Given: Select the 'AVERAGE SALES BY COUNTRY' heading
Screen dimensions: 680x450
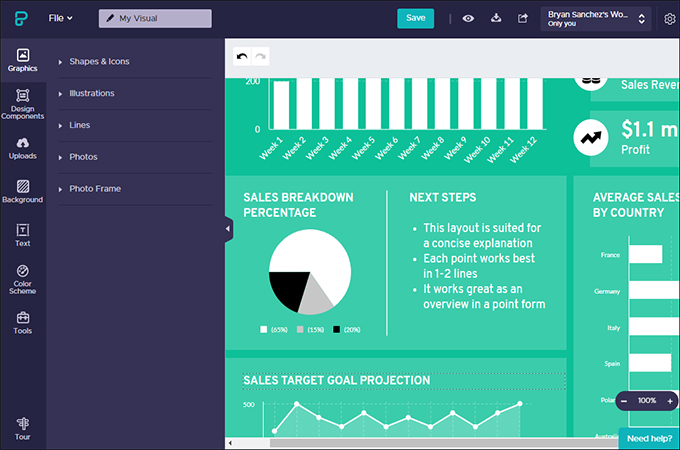Looking at the screenshot, I should 636,205.
